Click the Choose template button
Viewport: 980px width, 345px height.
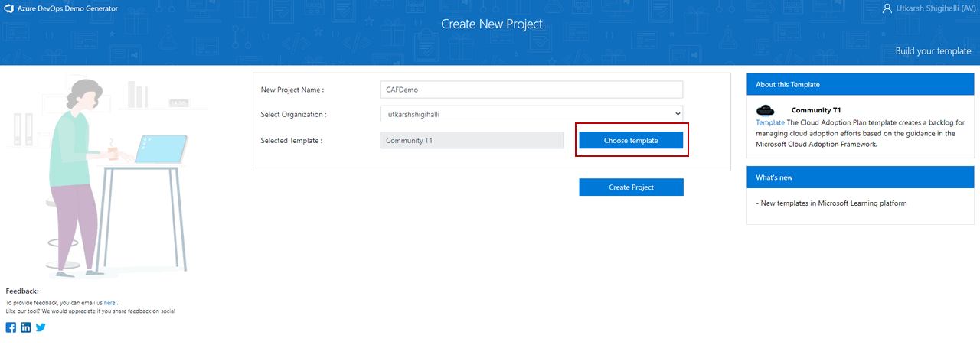pos(631,140)
